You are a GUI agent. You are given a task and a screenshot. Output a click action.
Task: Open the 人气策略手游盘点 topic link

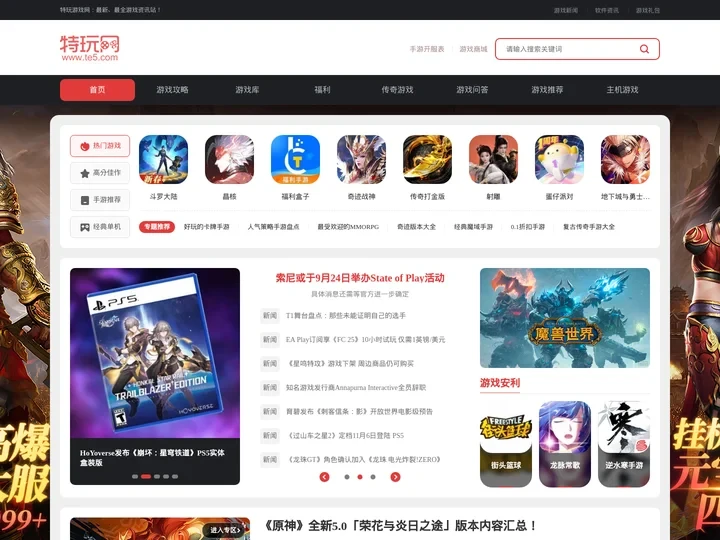pyautogui.click(x=274, y=227)
